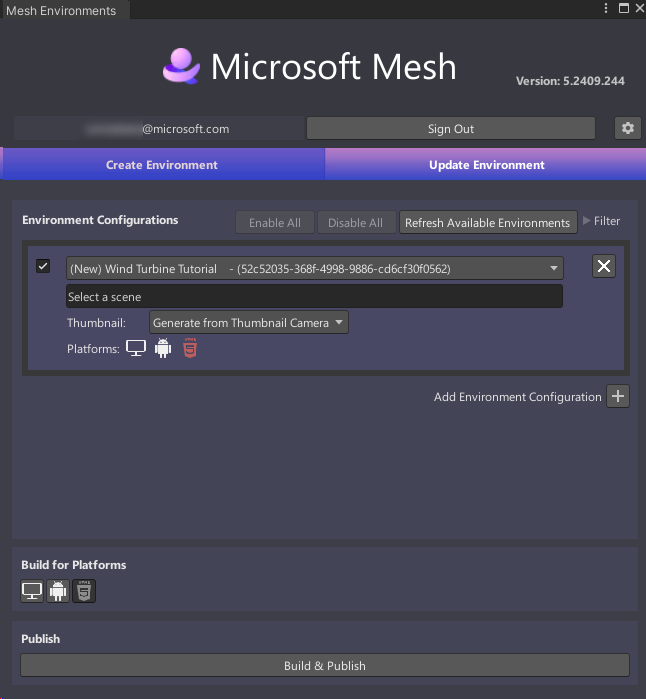Uncheck the Wind Turbine Tutorial configuration checkbox
This screenshot has height=699, width=646.
[x=43, y=266]
